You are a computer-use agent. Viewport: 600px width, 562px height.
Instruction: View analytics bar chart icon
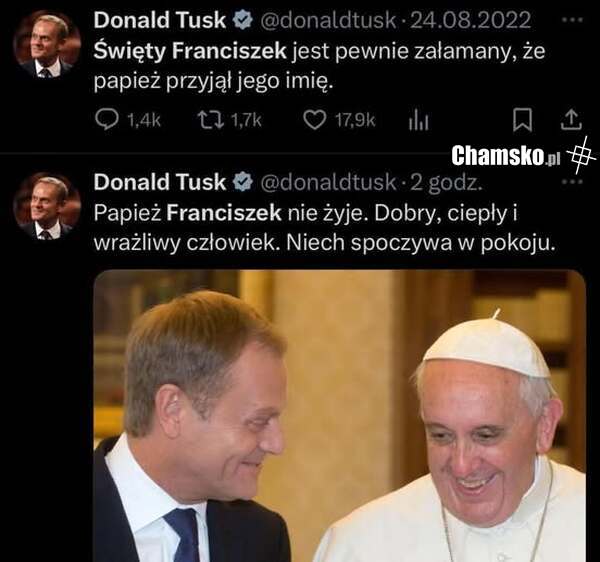(x=418, y=120)
